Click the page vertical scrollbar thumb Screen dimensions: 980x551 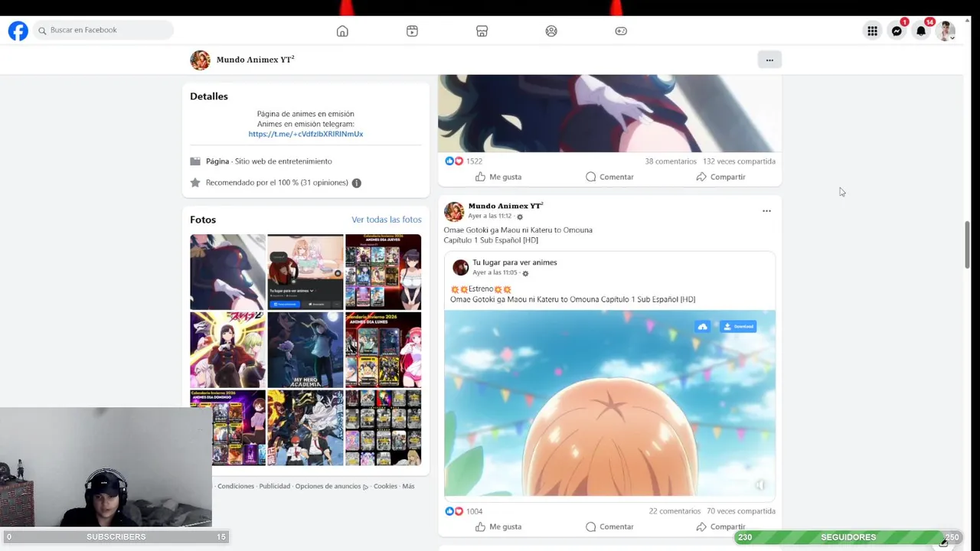click(969, 244)
